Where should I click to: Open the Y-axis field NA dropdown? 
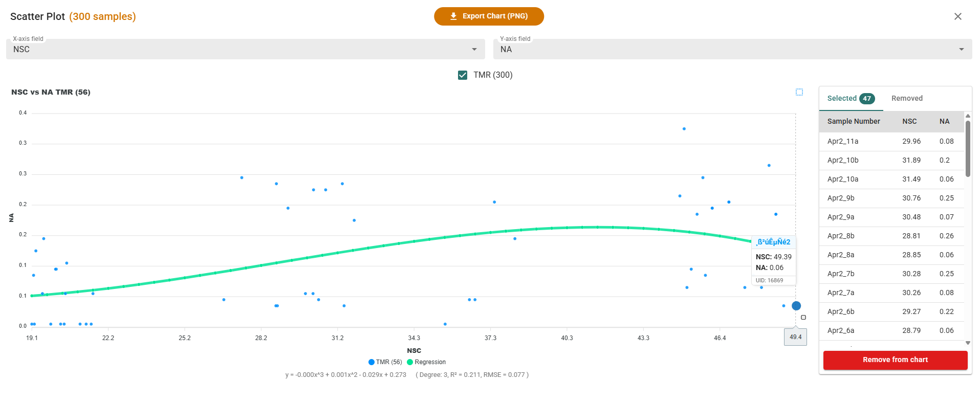coord(733,49)
